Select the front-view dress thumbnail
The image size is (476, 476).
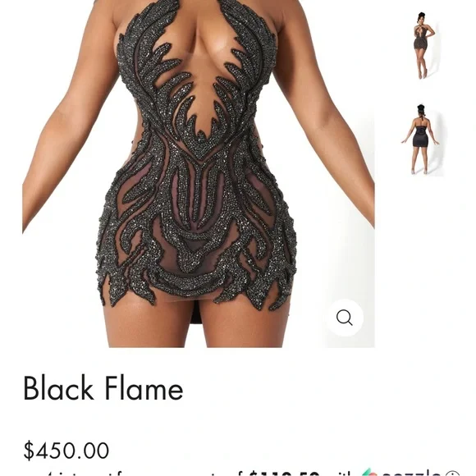pos(423,45)
